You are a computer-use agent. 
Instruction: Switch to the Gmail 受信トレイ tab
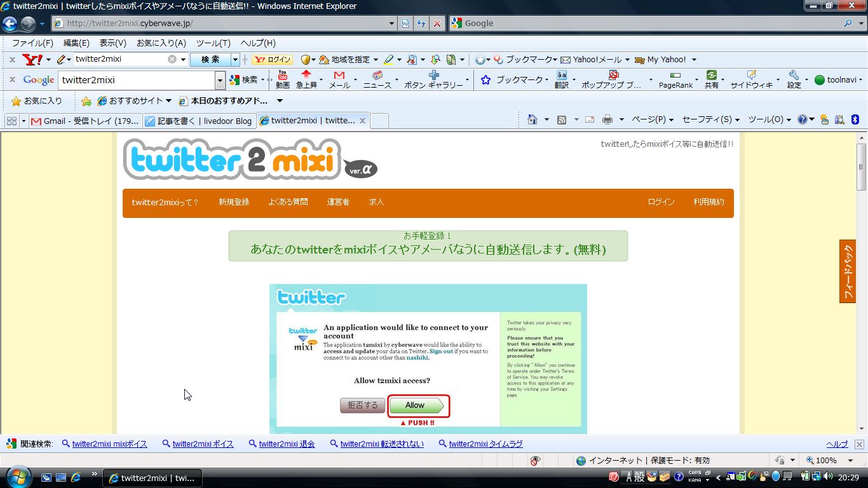85,121
